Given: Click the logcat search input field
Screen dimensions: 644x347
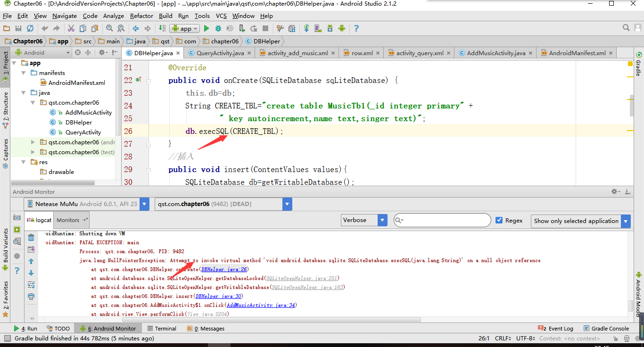Looking at the screenshot, I should (442, 220).
